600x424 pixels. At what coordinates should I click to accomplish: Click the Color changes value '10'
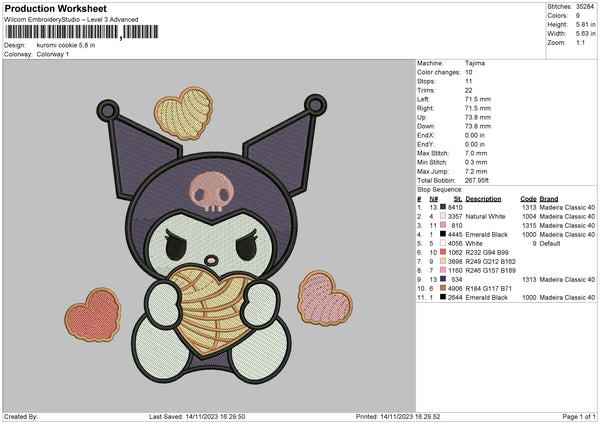tap(469, 72)
